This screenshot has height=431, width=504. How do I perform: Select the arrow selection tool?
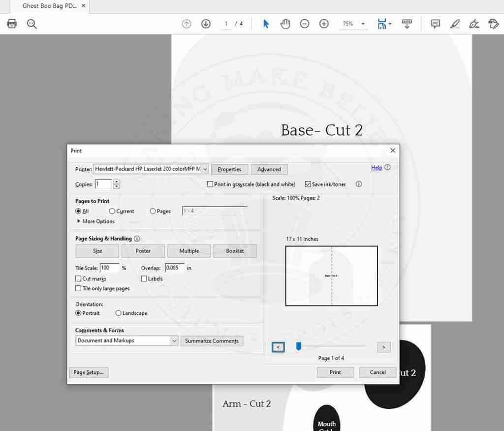click(266, 24)
